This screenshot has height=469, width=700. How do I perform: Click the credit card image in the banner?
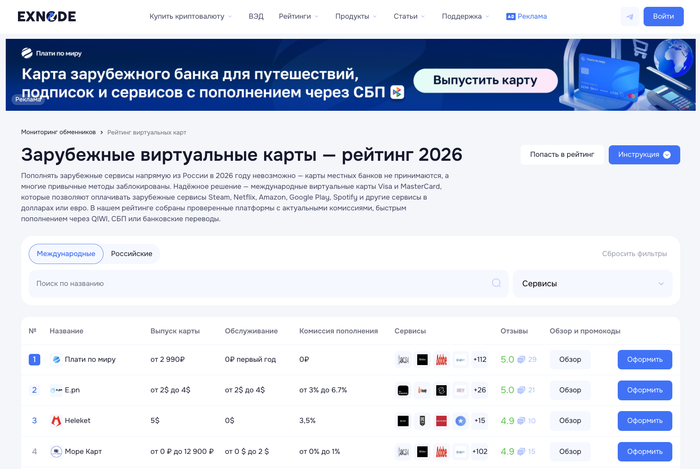tap(608, 76)
